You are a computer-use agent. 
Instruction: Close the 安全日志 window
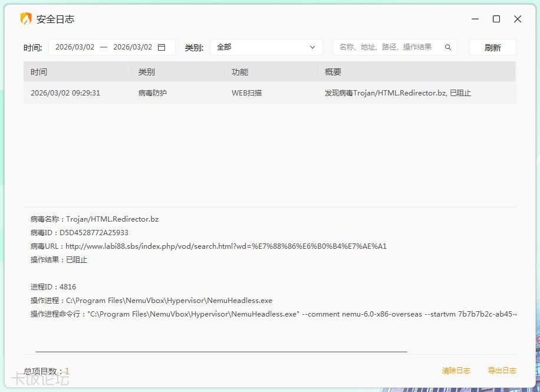click(x=518, y=19)
